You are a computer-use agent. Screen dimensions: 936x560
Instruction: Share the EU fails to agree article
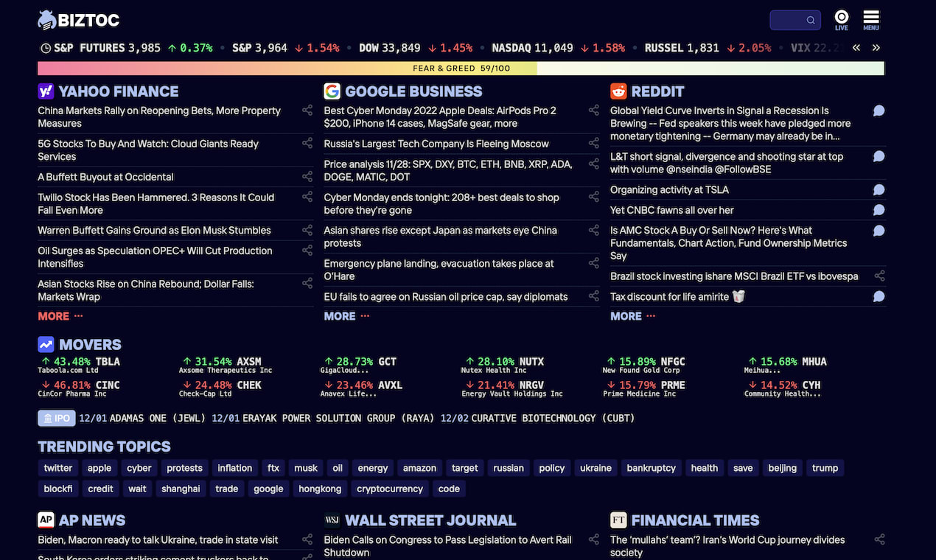point(593,296)
